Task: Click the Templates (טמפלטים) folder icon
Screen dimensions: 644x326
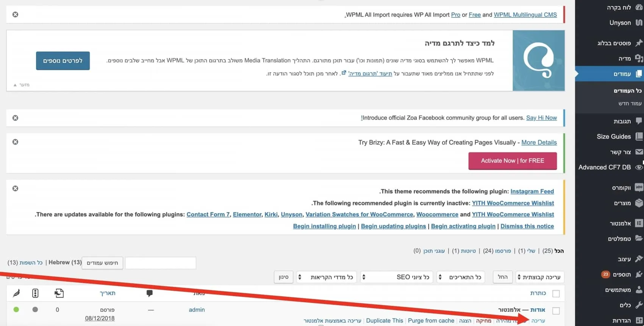Action: click(x=639, y=238)
